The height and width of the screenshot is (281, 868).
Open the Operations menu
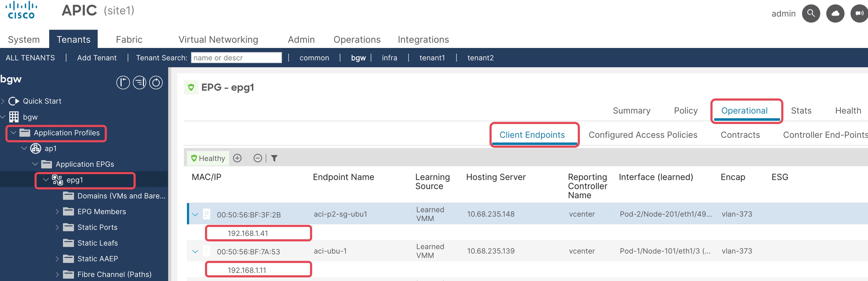(x=357, y=39)
